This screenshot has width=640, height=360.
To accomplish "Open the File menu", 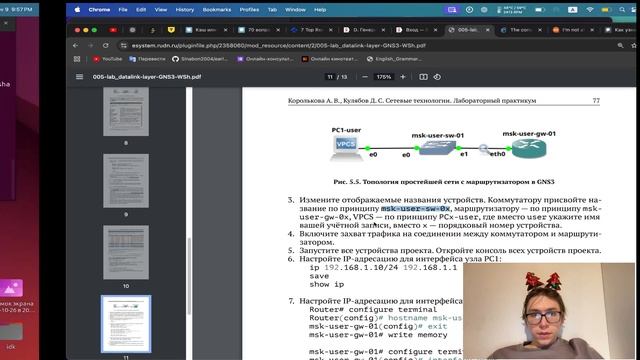I will 123,9.
